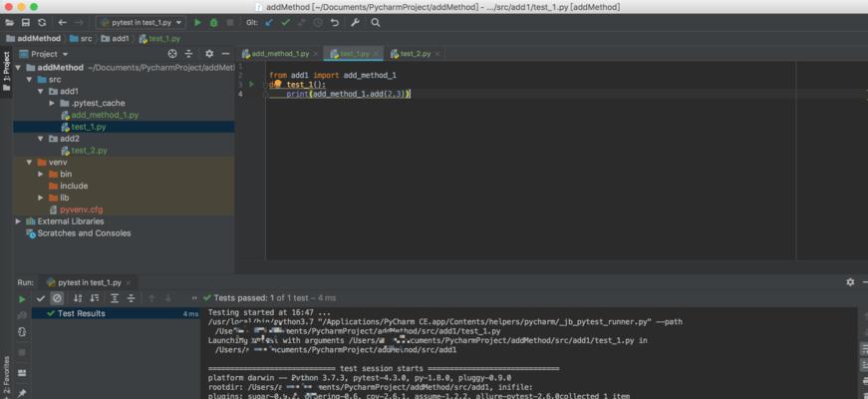
Task: Click the Open folder icon in main toolbar
Action: 9,23
